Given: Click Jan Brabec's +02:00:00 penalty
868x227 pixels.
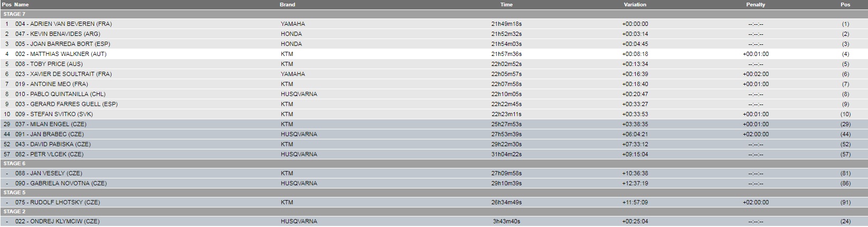Looking at the screenshot, I should [756, 135].
